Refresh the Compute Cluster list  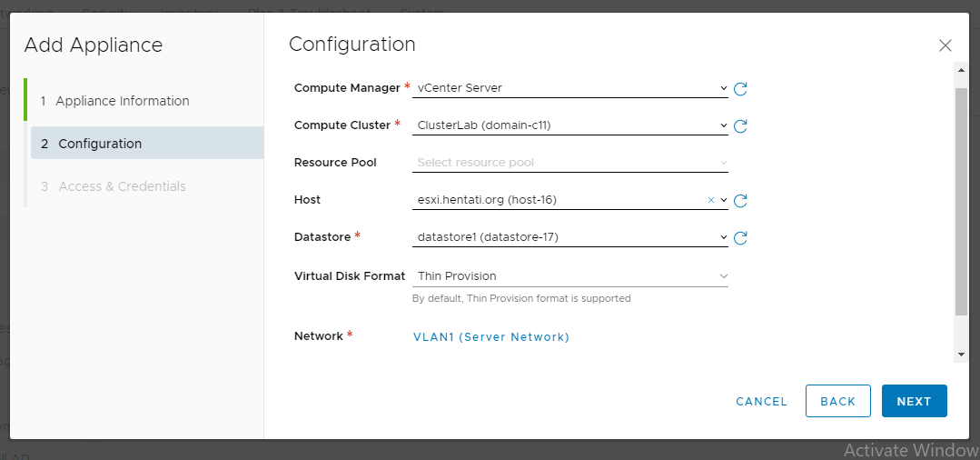(740, 126)
